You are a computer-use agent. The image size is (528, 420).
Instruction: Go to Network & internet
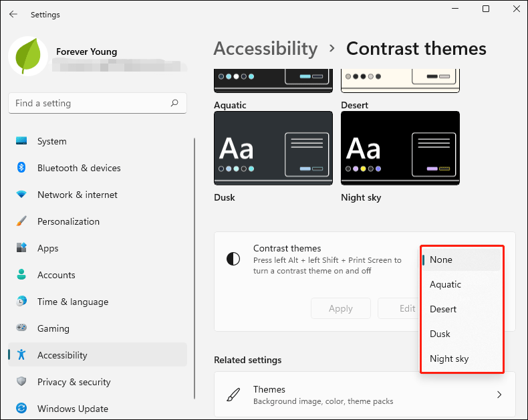98,195
